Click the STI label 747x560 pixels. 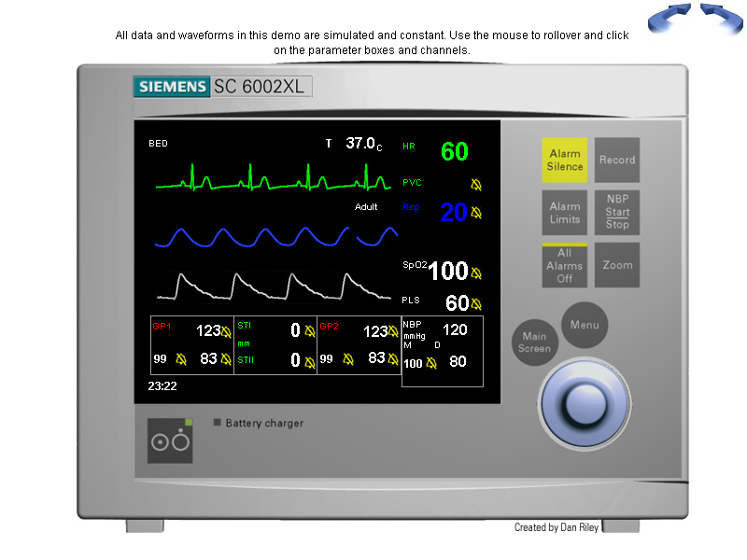(x=245, y=326)
